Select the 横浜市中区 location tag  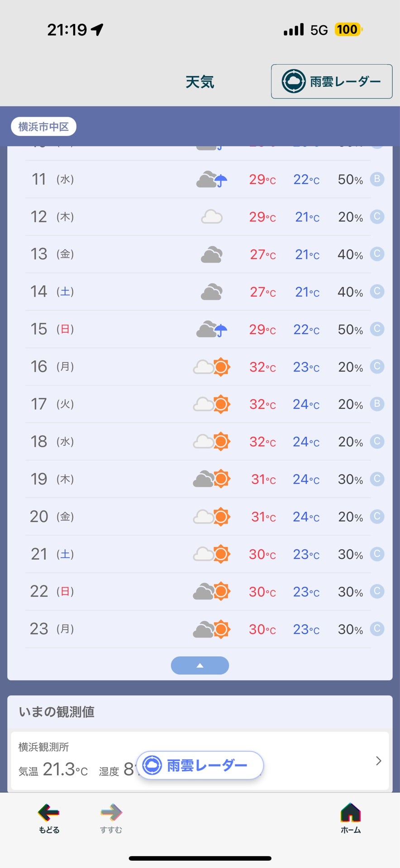click(x=43, y=127)
